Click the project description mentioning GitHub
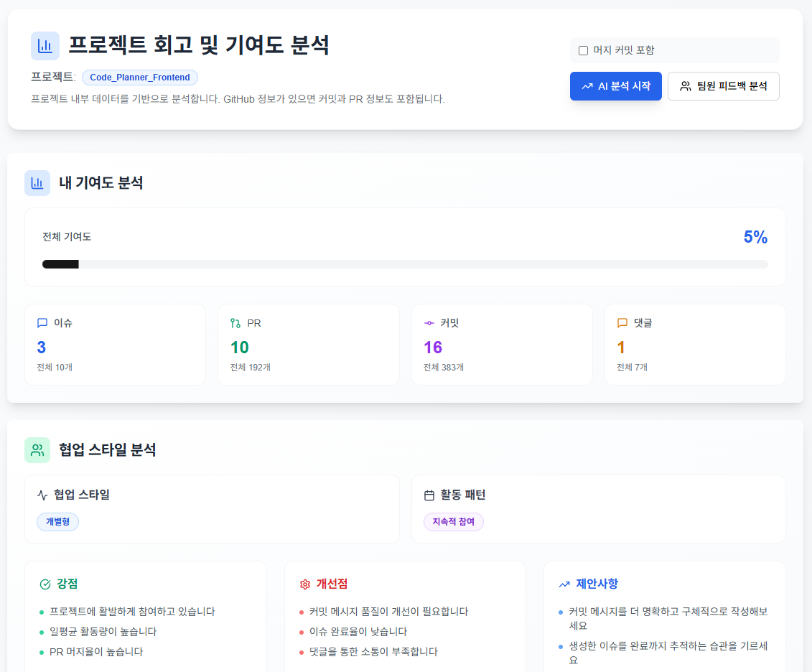This screenshot has width=812, height=672. (238, 99)
